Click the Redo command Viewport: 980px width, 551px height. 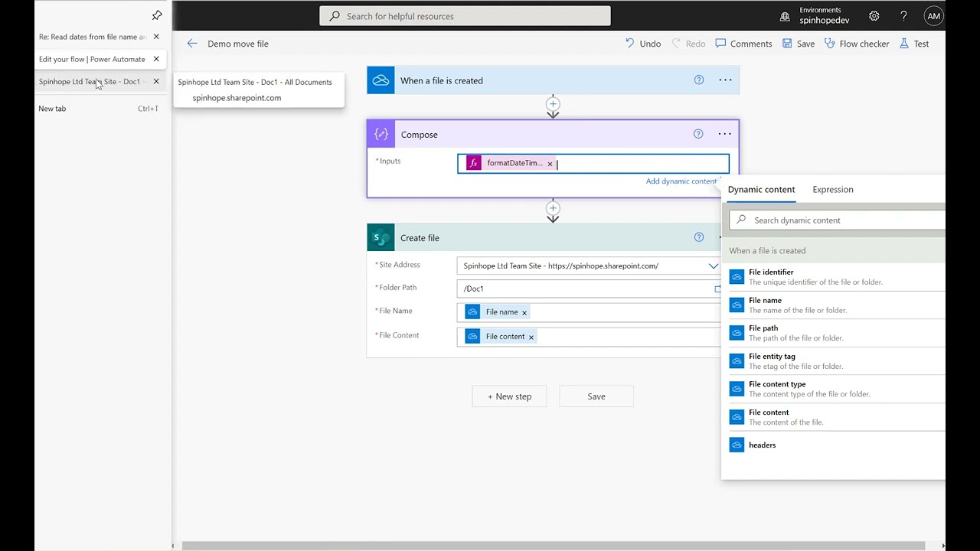click(688, 44)
